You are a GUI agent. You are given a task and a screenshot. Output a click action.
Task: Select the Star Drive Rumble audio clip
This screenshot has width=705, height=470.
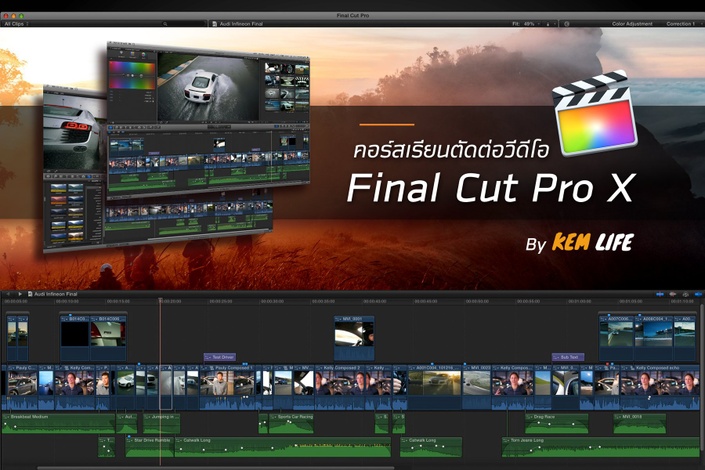click(150, 447)
